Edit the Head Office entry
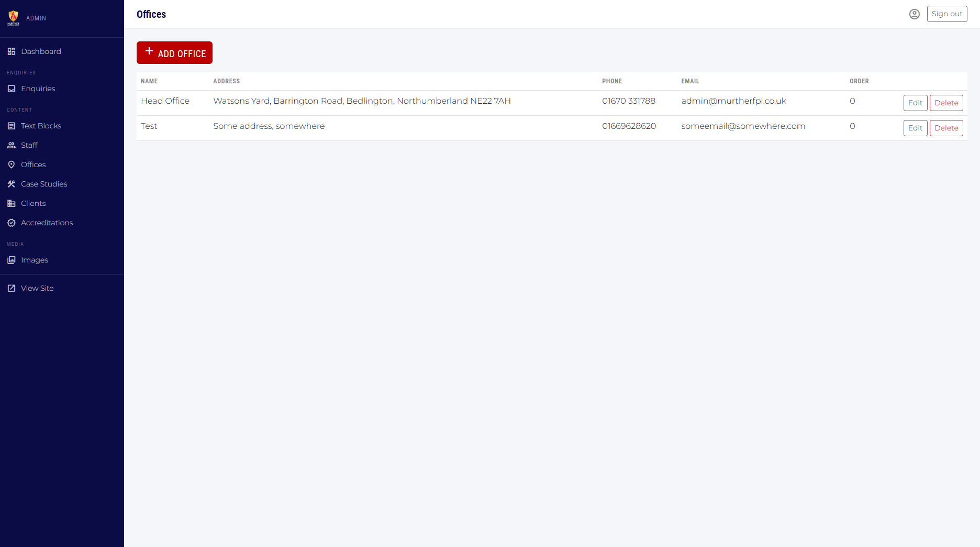 pos(915,103)
